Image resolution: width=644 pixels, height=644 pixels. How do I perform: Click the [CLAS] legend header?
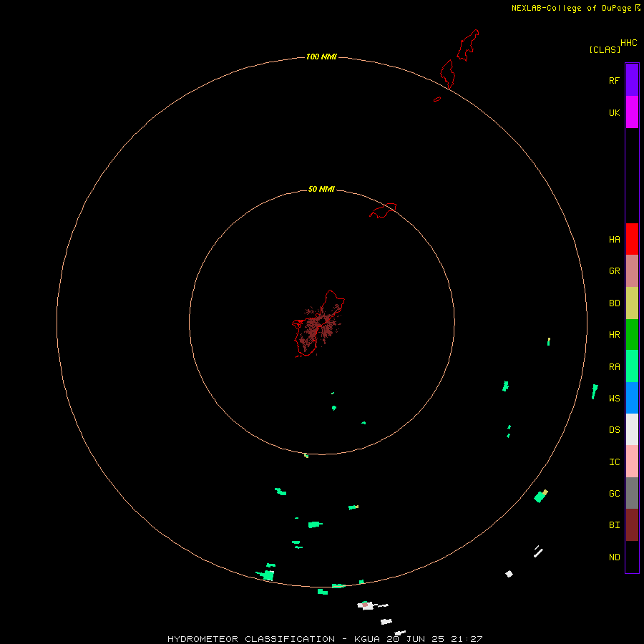pos(605,50)
